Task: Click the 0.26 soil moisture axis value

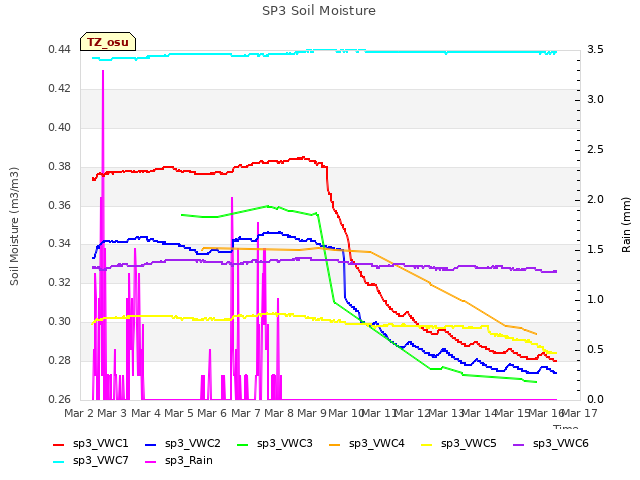Action: [x=60, y=399]
